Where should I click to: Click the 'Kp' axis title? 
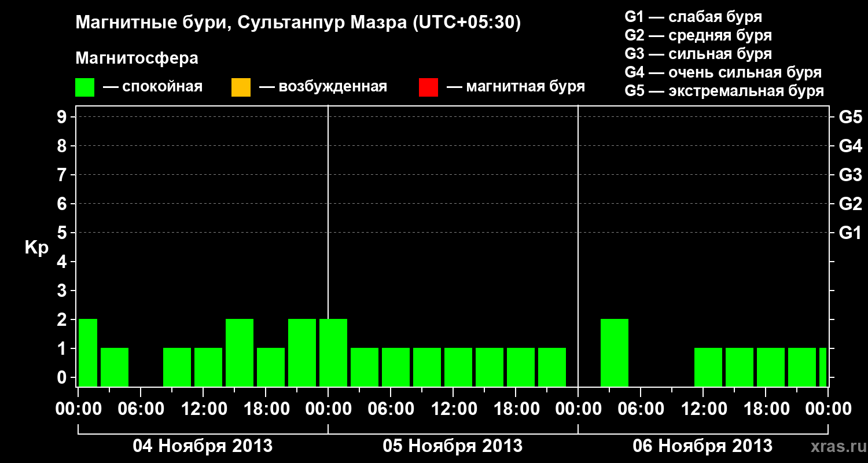[x=36, y=248]
